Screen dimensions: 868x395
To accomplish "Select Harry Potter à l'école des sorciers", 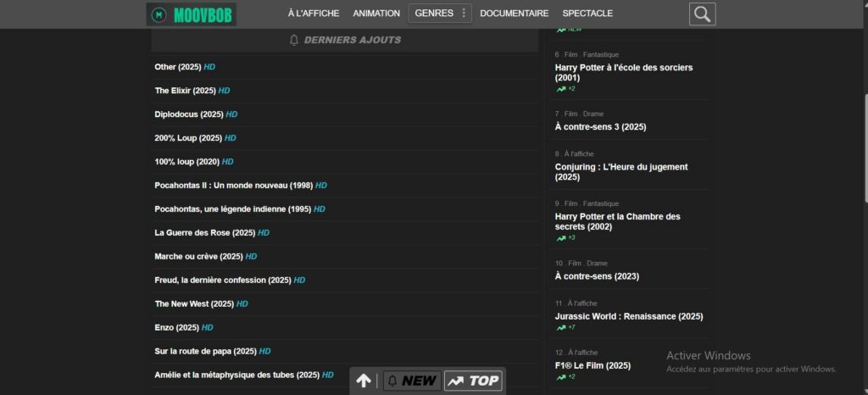I will 623,72.
